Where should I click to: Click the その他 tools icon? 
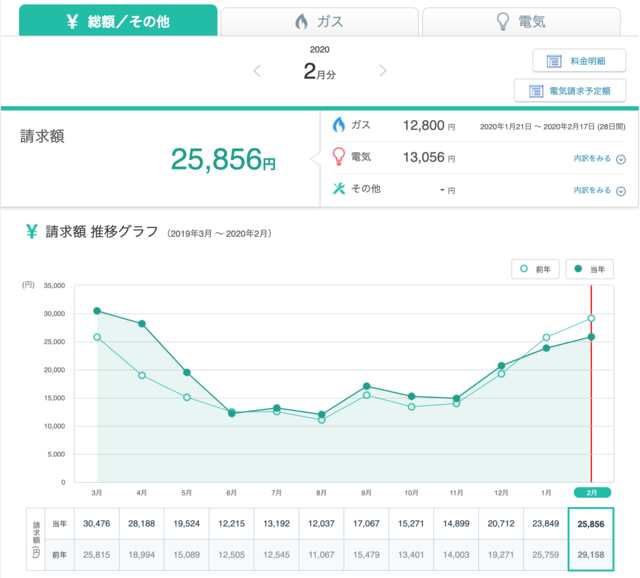[x=339, y=188]
